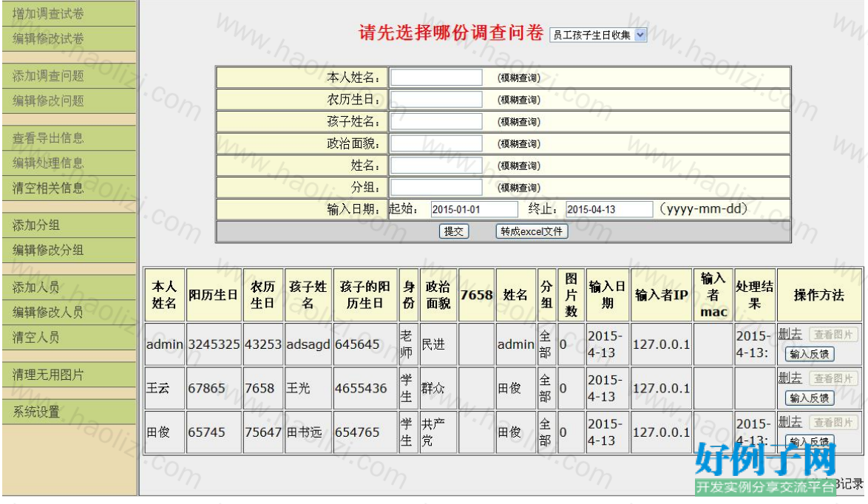Focus the 本人姓名 search field

pyautogui.click(x=436, y=78)
